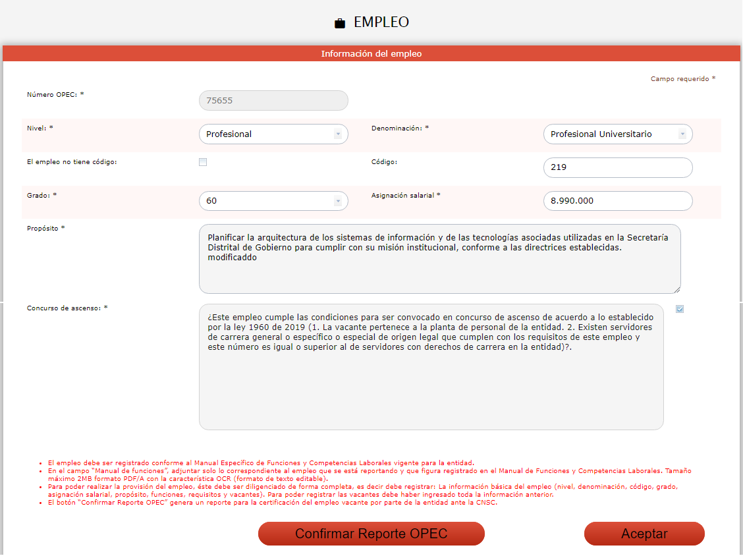Open the Grado dropdown showing 60

coord(273,201)
